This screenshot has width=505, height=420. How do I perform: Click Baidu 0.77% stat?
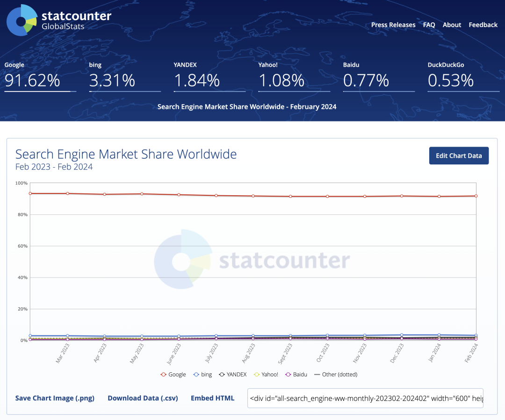379,76
